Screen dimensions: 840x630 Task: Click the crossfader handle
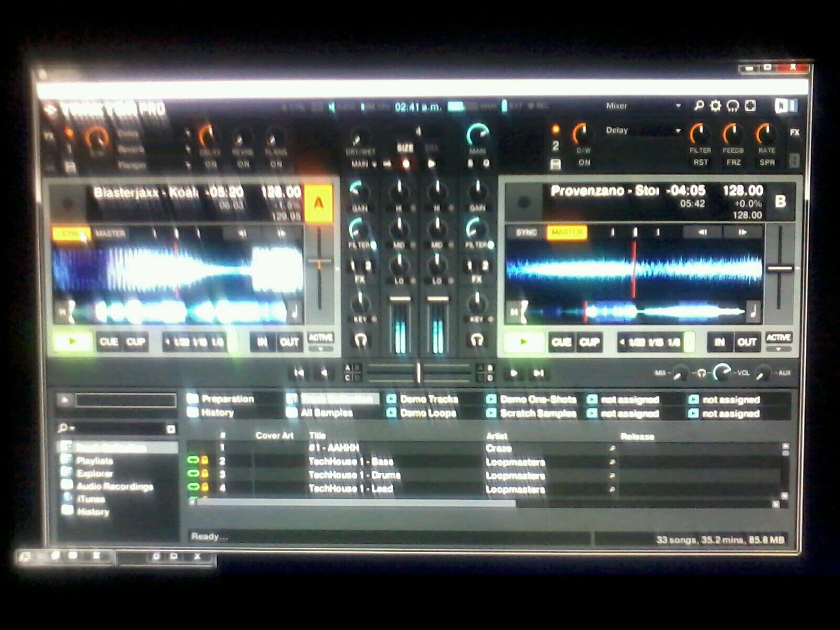click(418, 373)
